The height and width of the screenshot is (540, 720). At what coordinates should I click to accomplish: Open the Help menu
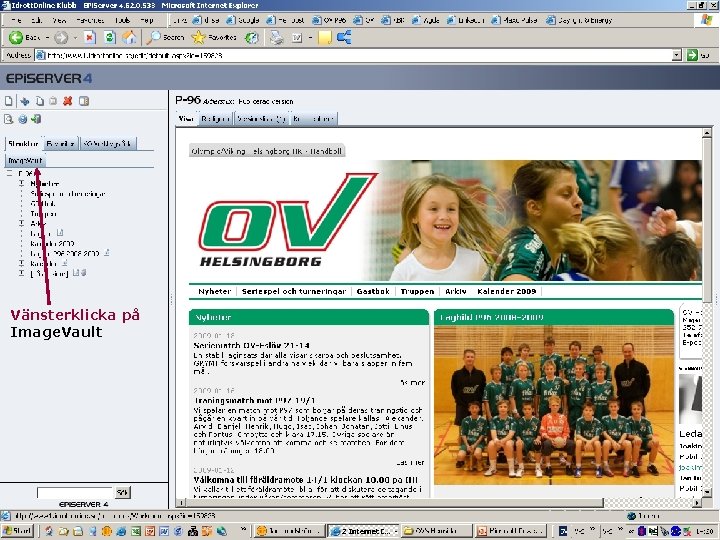click(x=147, y=20)
